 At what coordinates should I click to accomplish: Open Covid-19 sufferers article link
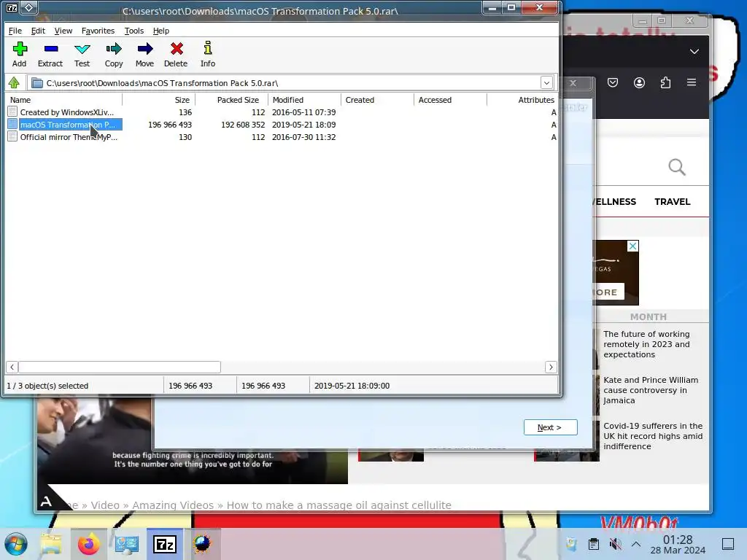pyautogui.click(x=653, y=436)
